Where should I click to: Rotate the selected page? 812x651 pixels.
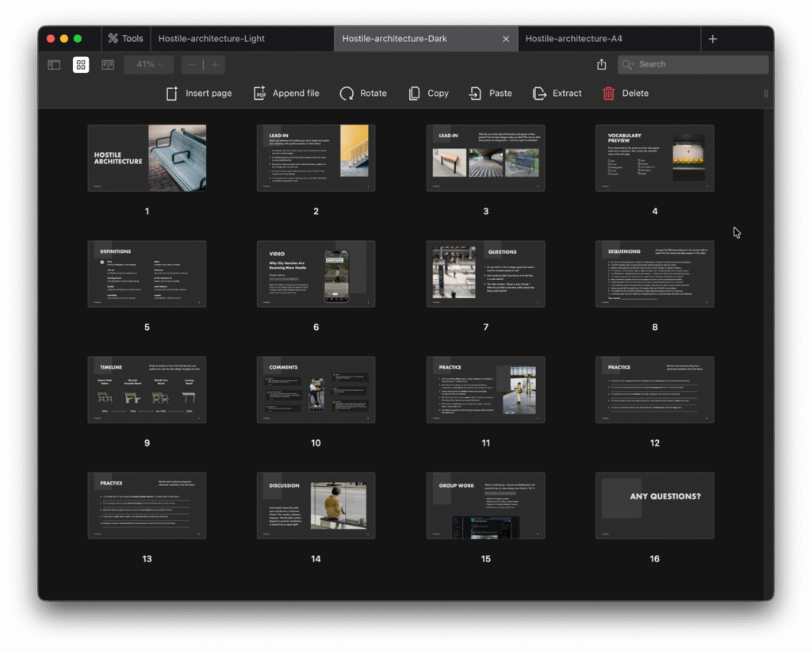pos(347,94)
